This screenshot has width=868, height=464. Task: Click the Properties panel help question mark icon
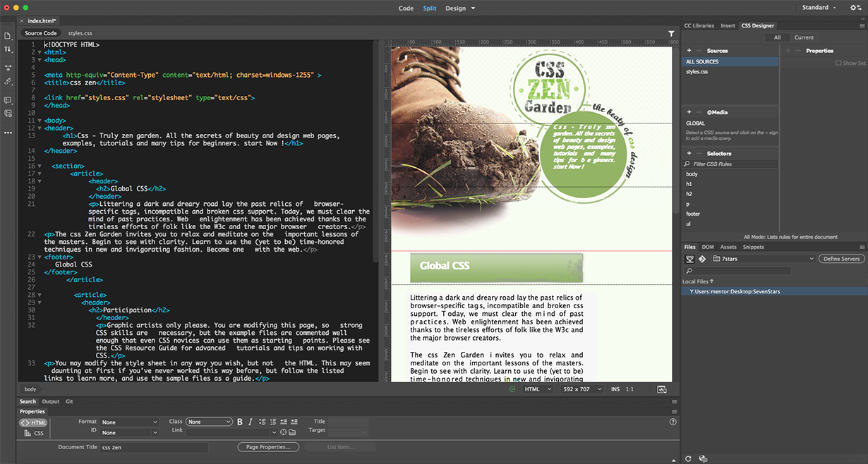pyautogui.click(x=673, y=422)
